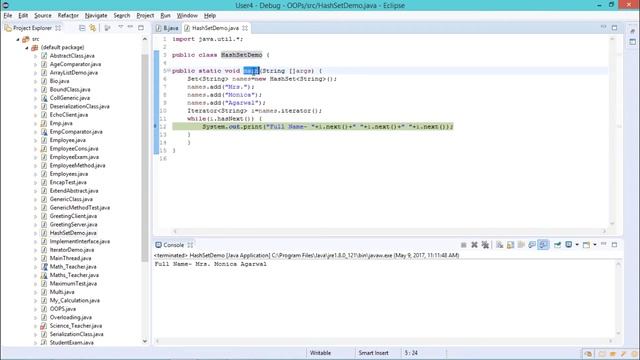Viewport: 640px width, 360px height.
Task: Minimize the editor area
Action: pos(603,27)
